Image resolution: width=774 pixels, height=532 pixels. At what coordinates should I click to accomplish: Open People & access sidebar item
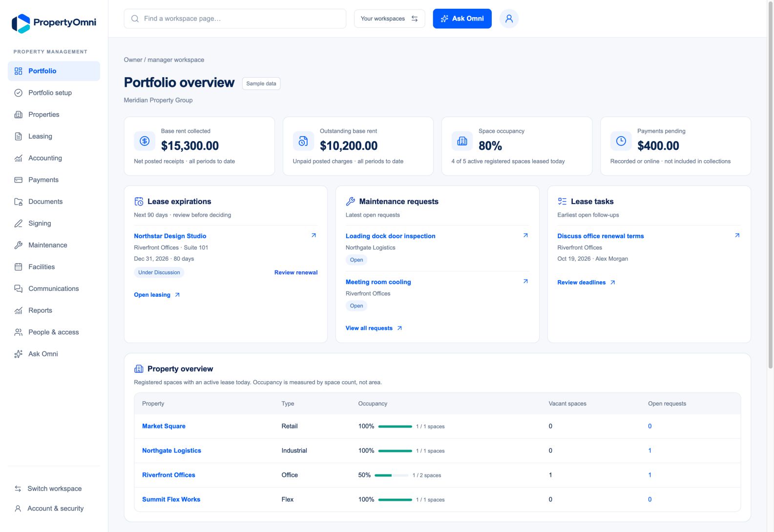click(54, 332)
